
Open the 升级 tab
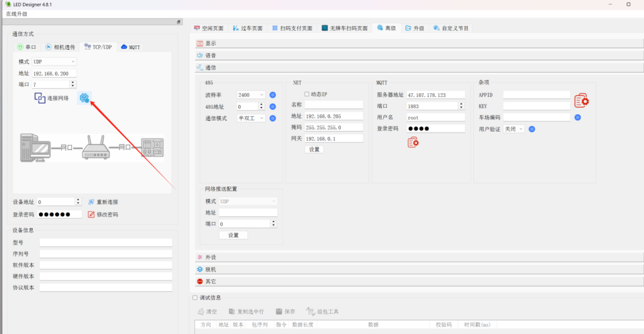point(415,28)
